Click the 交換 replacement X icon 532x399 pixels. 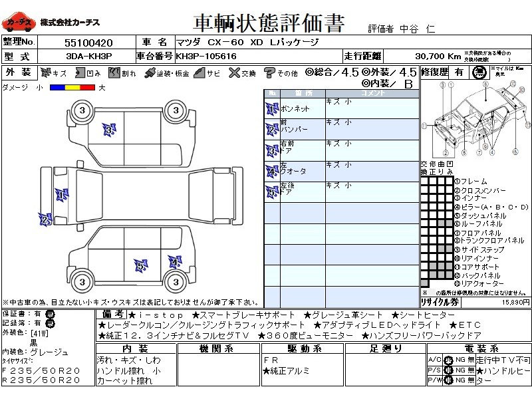(x=233, y=72)
